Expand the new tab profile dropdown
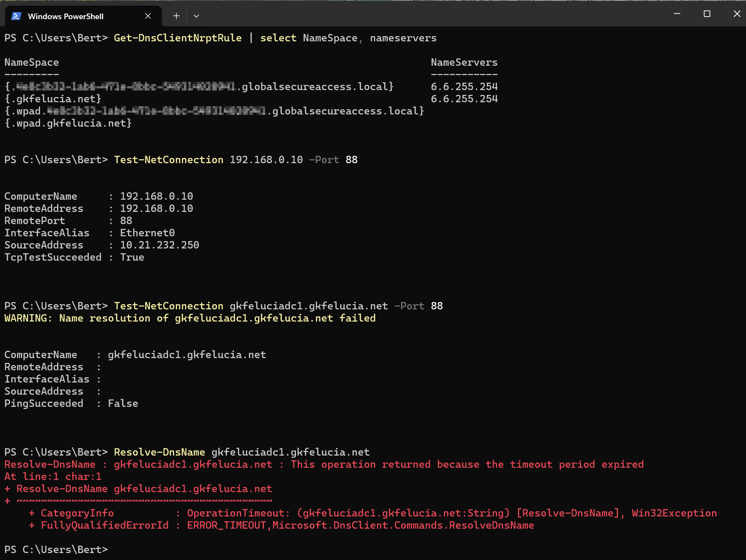 coord(196,16)
